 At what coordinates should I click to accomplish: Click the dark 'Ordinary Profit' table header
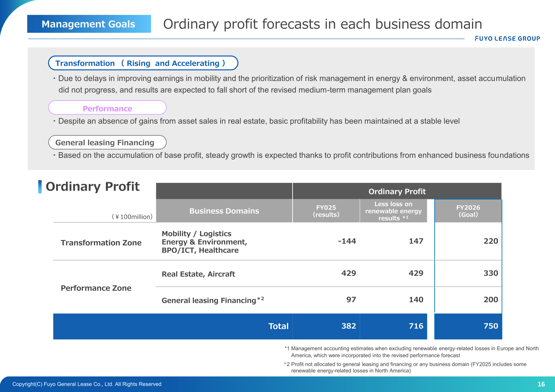(397, 191)
